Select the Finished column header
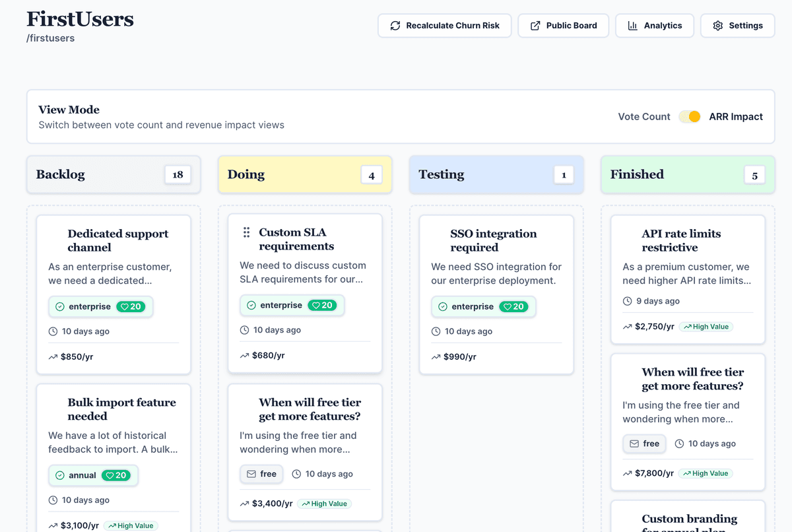The image size is (792, 532). click(637, 174)
